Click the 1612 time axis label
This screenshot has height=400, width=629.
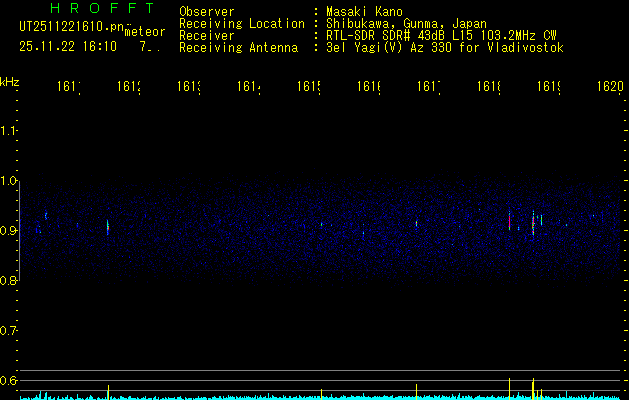(x=129, y=86)
